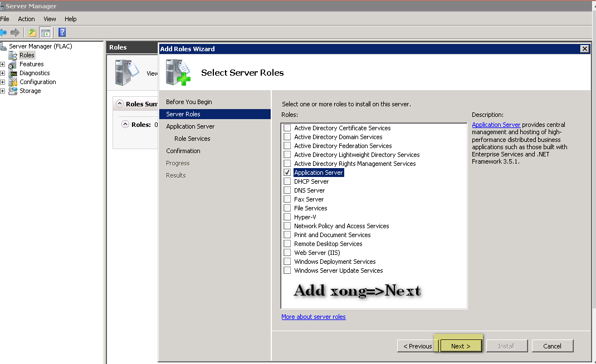
Task: Click the Configuration node icon
Action: (x=13, y=82)
